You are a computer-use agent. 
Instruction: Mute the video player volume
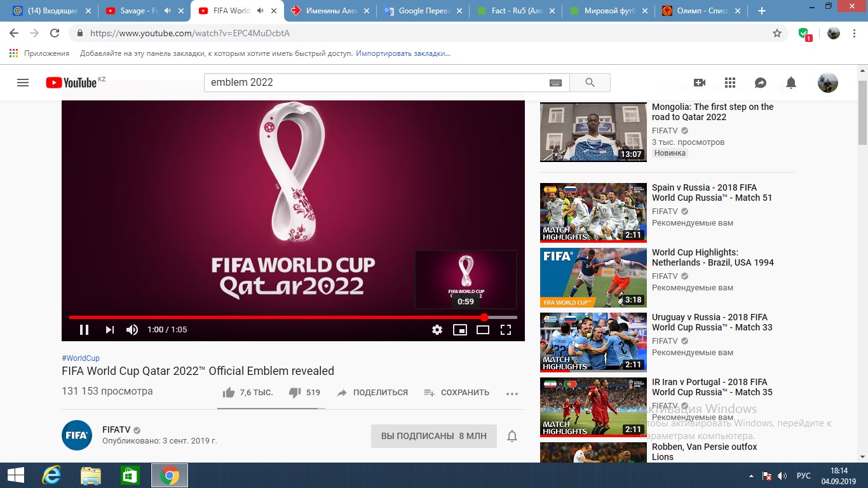coord(132,330)
